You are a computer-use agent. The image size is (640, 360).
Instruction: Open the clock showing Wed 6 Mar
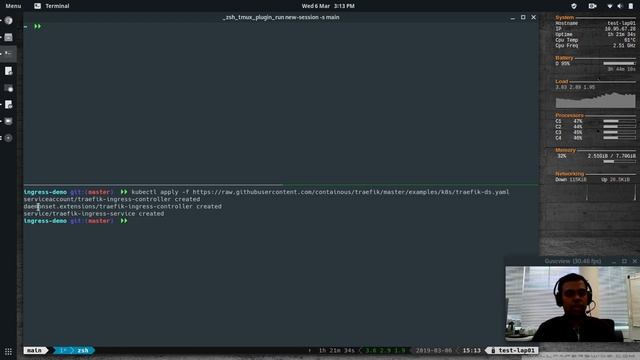328,6
